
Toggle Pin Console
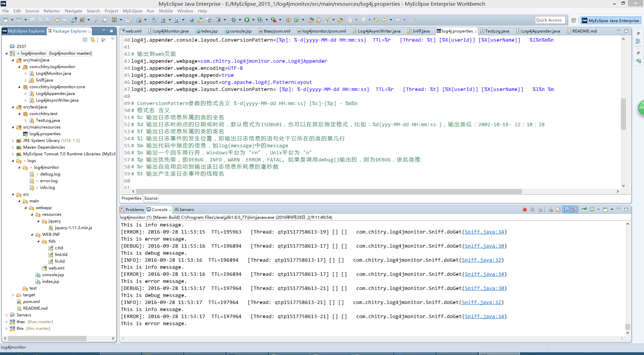(584, 209)
